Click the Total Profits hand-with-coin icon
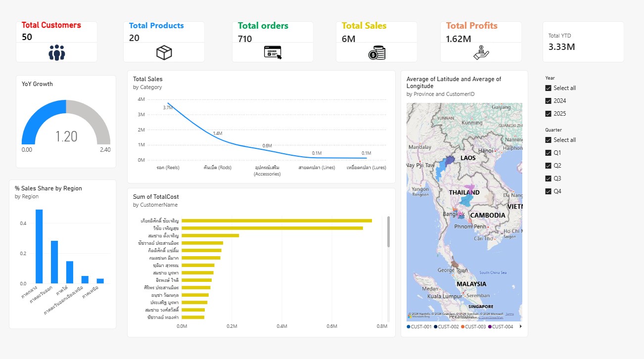The height and width of the screenshot is (359, 644). click(x=481, y=52)
